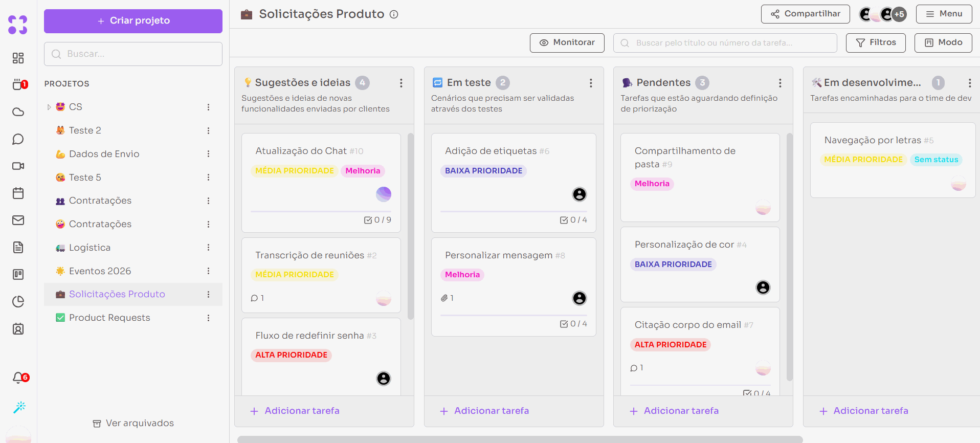The image size is (980, 443).
Task: Open the notifications bell with badge 6
Action: (20, 378)
